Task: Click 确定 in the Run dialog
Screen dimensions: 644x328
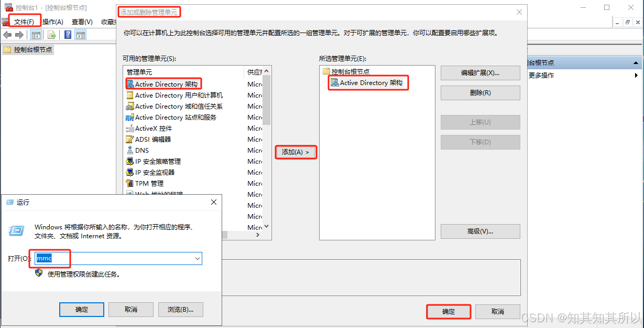Action: (82, 310)
